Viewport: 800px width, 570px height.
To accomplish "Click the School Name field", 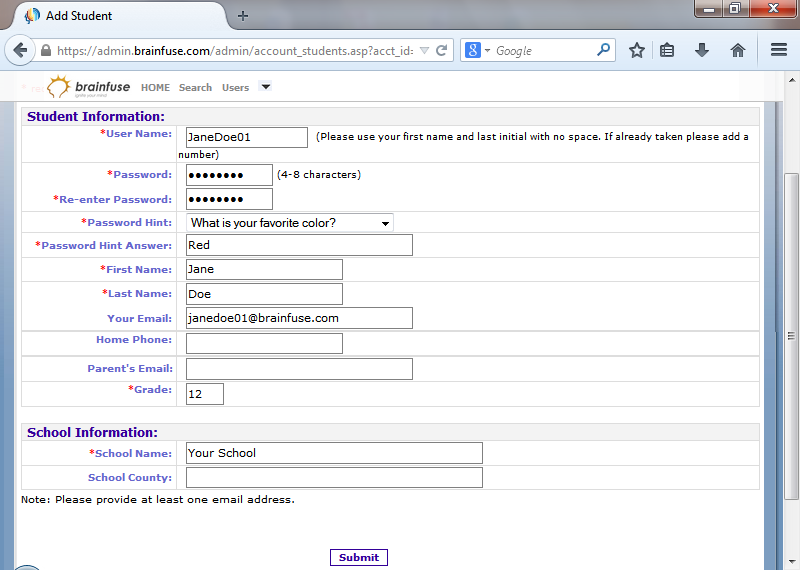I will tap(334, 453).
